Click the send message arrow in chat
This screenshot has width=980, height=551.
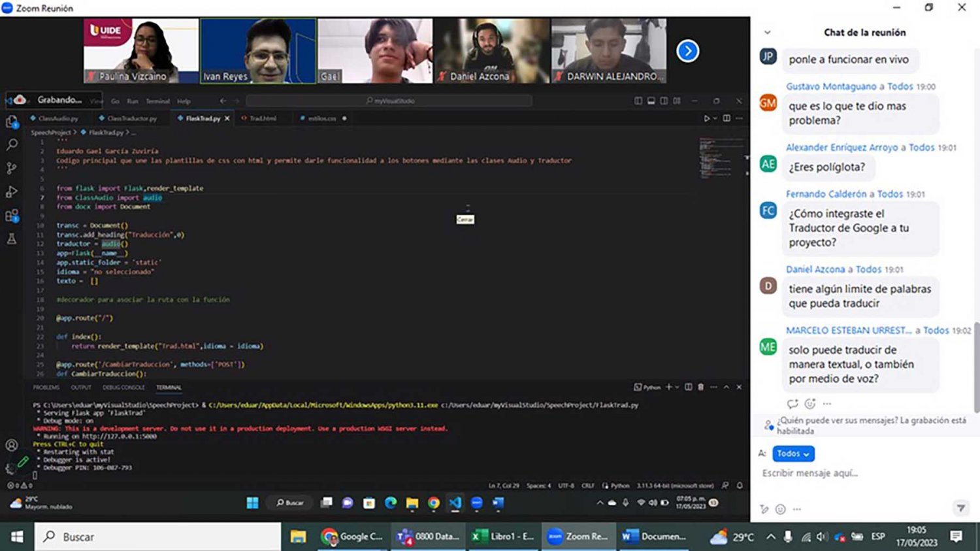pos(960,509)
